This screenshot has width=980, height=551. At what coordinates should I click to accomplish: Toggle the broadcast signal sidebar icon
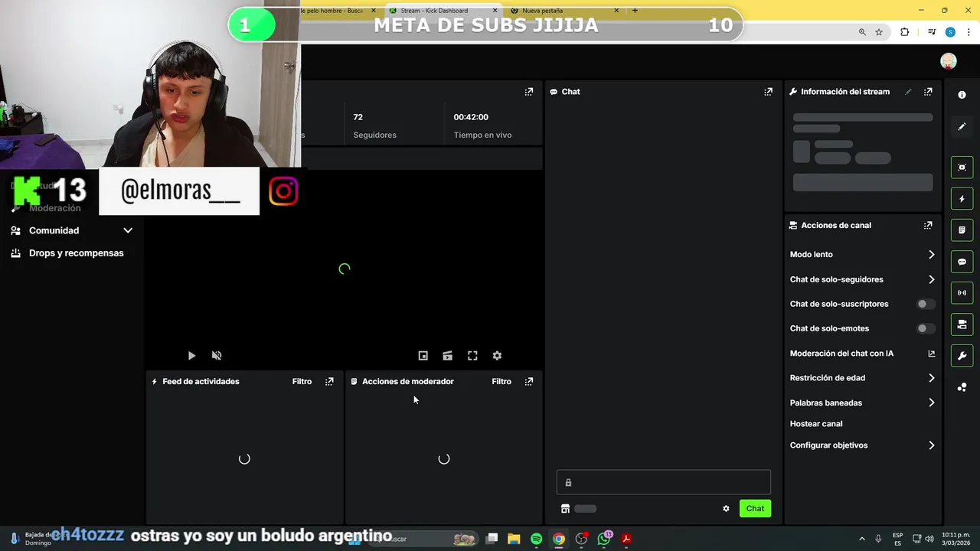pos(962,293)
